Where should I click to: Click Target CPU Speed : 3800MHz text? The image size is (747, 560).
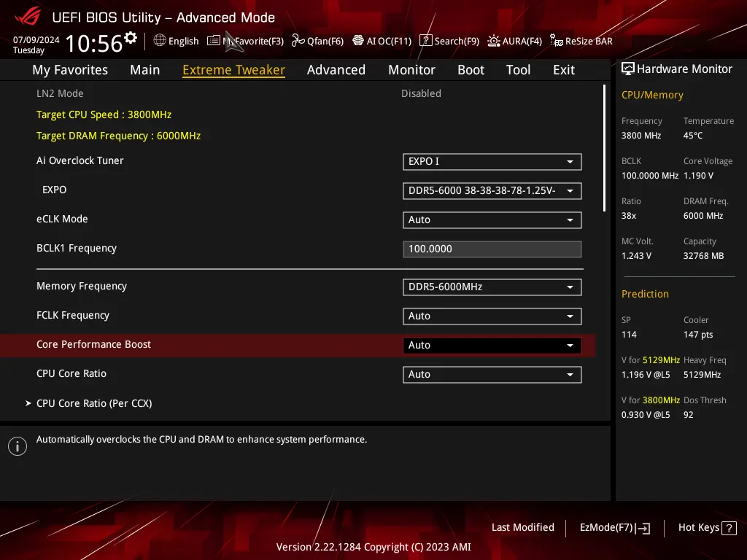(x=104, y=114)
